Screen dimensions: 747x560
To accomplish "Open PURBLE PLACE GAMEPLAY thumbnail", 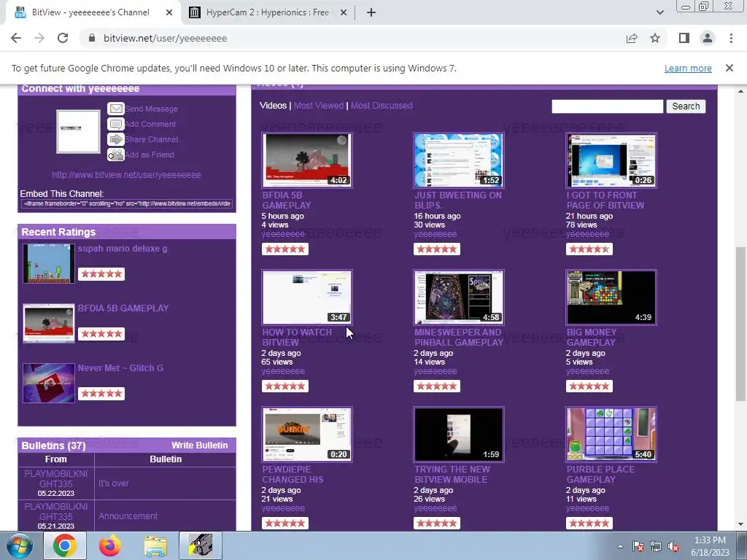I will pos(611,435).
